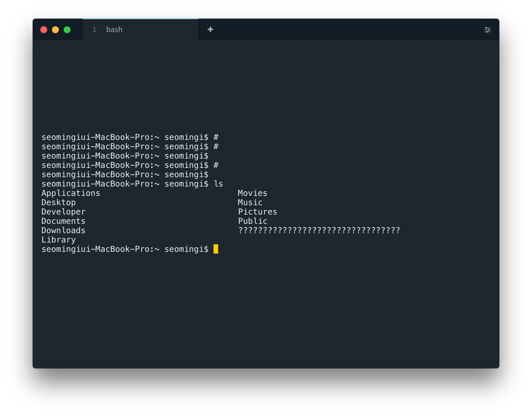532x415 pixels.
Task: Click the Public folder name
Action: (252, 221)
